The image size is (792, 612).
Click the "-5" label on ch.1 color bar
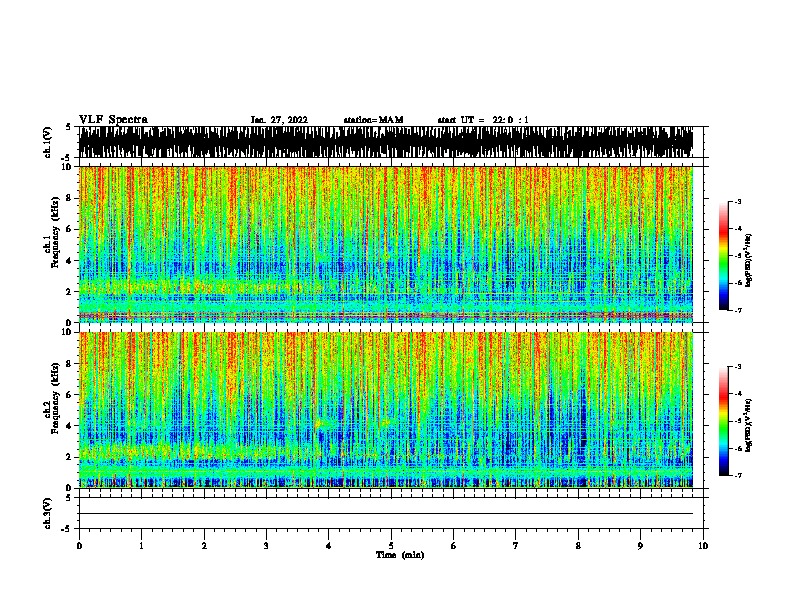[737, 256]
